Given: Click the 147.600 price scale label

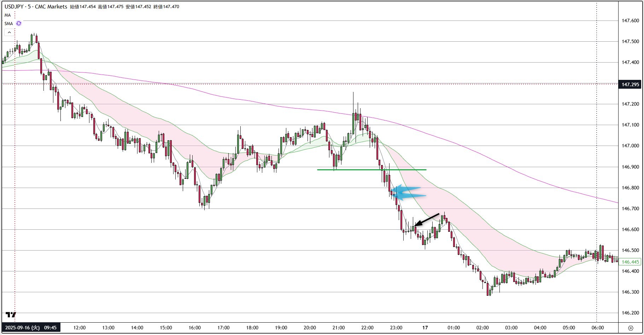Looking at the screenshot, I should click(630, 20).
